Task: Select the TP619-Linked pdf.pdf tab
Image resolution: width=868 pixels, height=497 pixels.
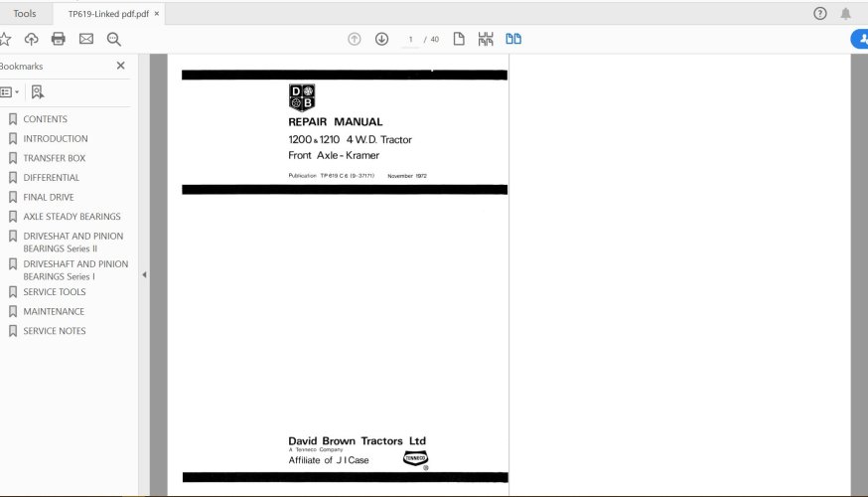Action: click(107, 14)
